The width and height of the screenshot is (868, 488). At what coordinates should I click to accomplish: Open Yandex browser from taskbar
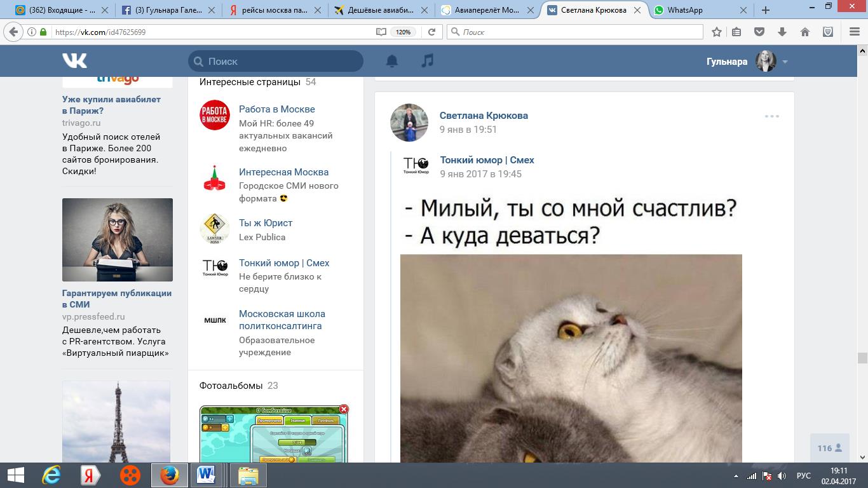tap(90, 475)
